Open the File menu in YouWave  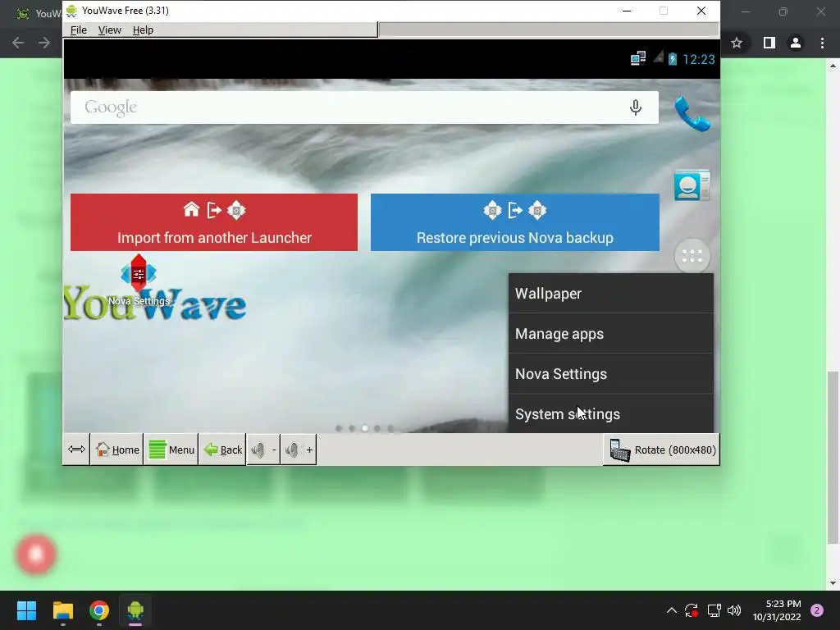(x=78, y=30)
